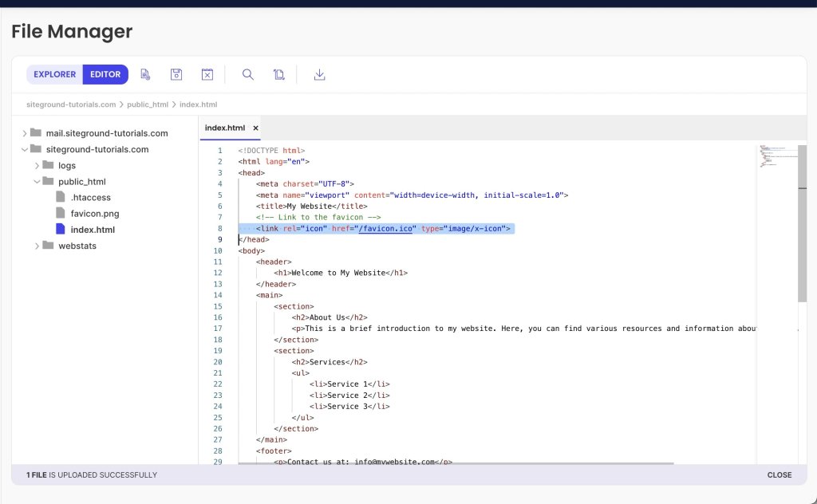Select the .htaccess file name
The height and width of the screenshot is (504, 817).
click(91, 197)
